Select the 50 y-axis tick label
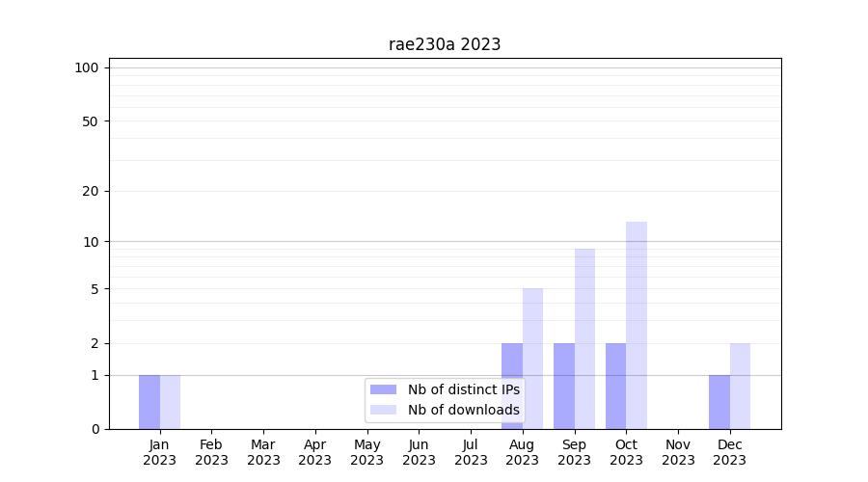The width and height of the screenshot is (868, 482). coord(91,121)
